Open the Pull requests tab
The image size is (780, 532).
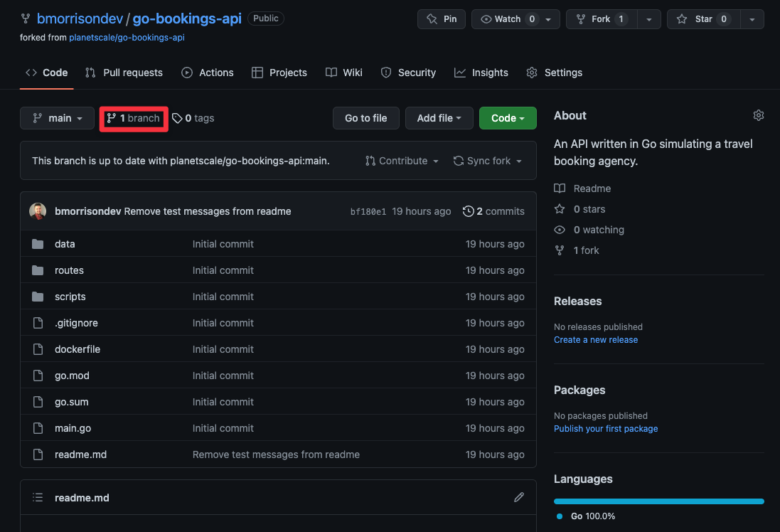124,73
